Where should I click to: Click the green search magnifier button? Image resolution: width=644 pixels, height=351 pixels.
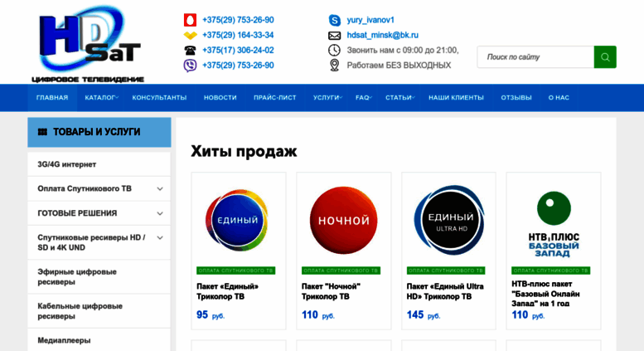click(x=605, y=57)
